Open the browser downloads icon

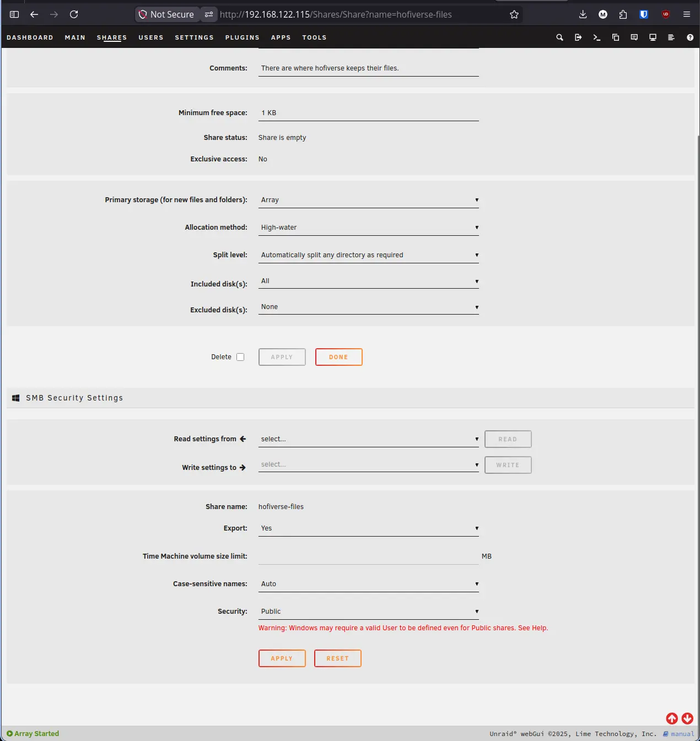coord(583,14)
